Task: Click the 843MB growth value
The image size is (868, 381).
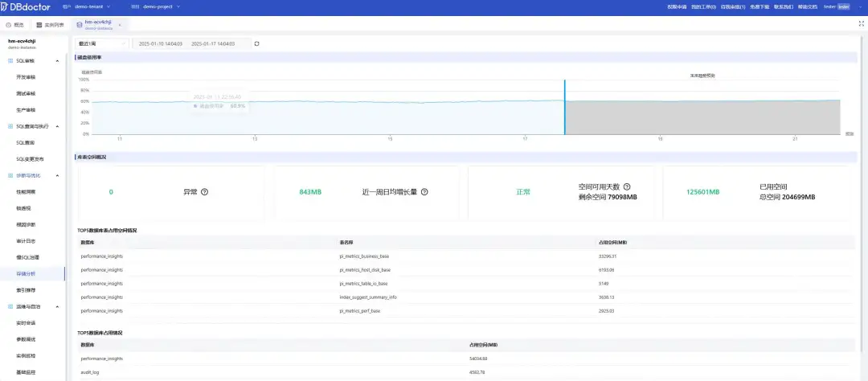Action: [x=310, y=191]
